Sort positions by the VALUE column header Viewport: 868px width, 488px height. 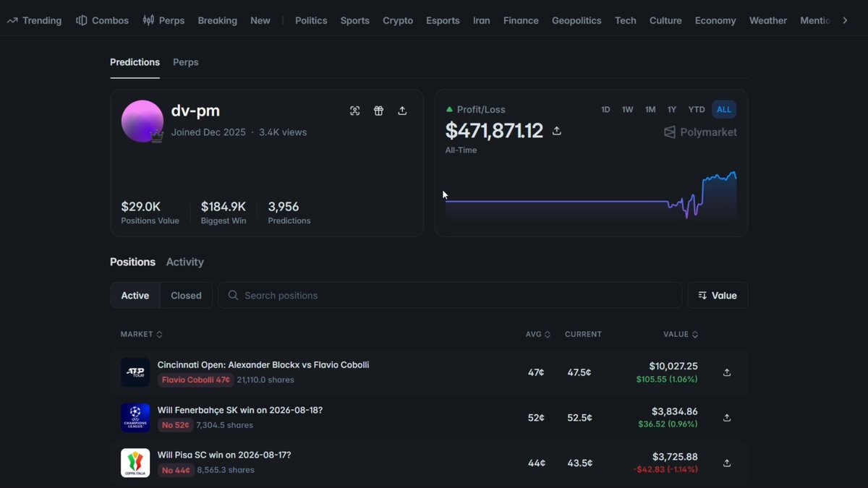point(681,334)
